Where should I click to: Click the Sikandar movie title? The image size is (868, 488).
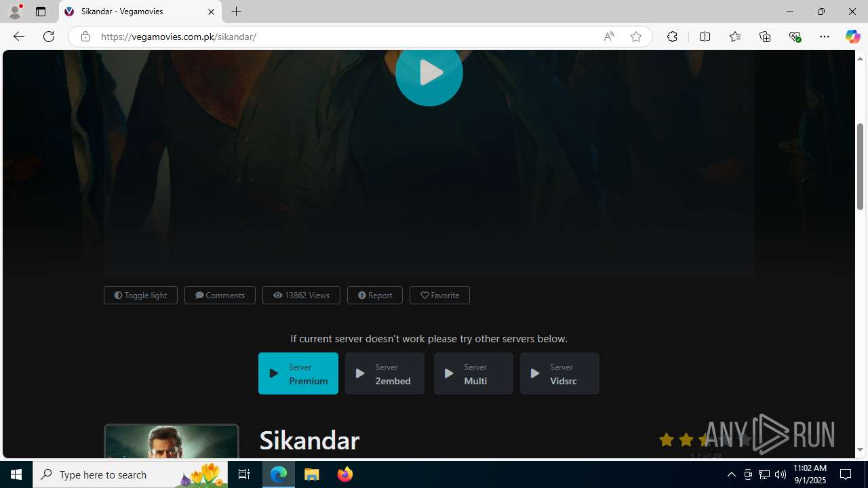tap(309, 441)
